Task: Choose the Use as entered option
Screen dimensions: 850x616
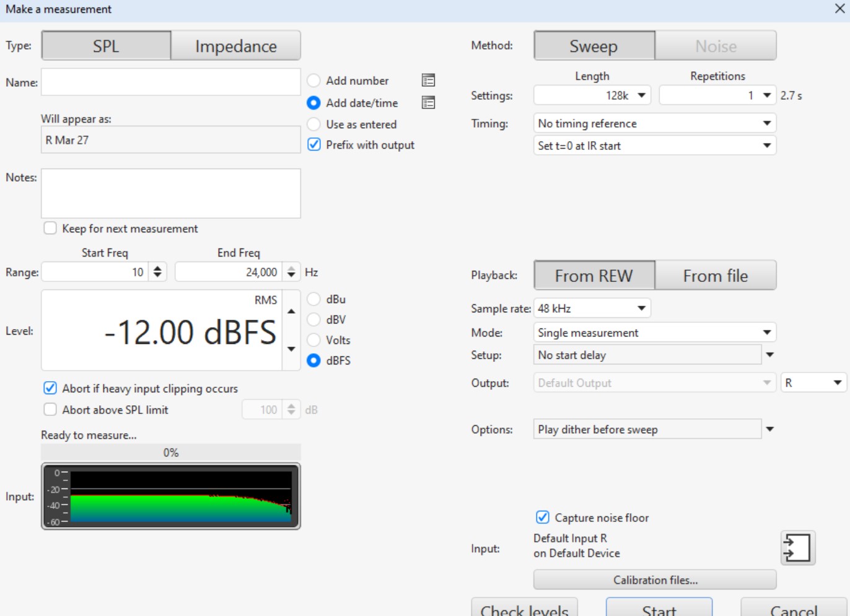Action: pos(314,125)
